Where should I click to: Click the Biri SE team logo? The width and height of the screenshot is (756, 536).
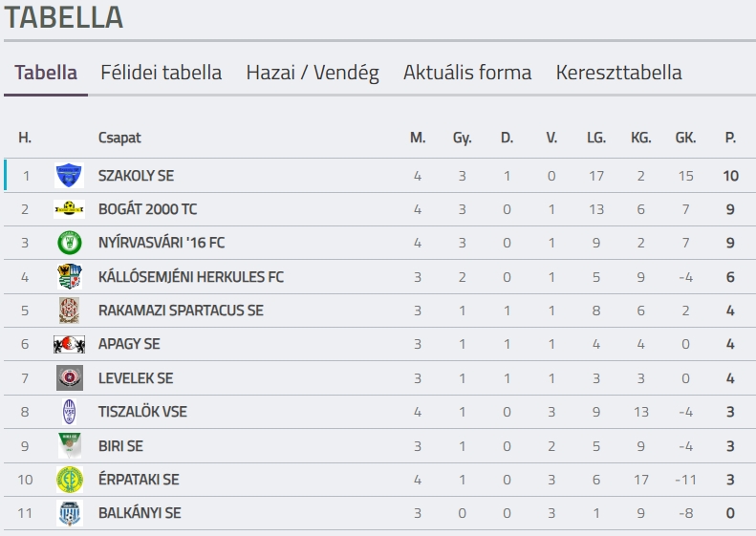pos(69,445)
